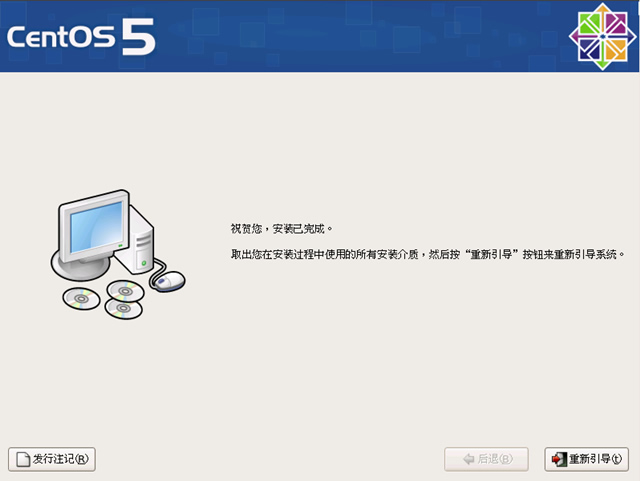The height and width of the screenshot is (481, 640).
Task: Click the CentOS wordmark in the banner
Action: 61,37
